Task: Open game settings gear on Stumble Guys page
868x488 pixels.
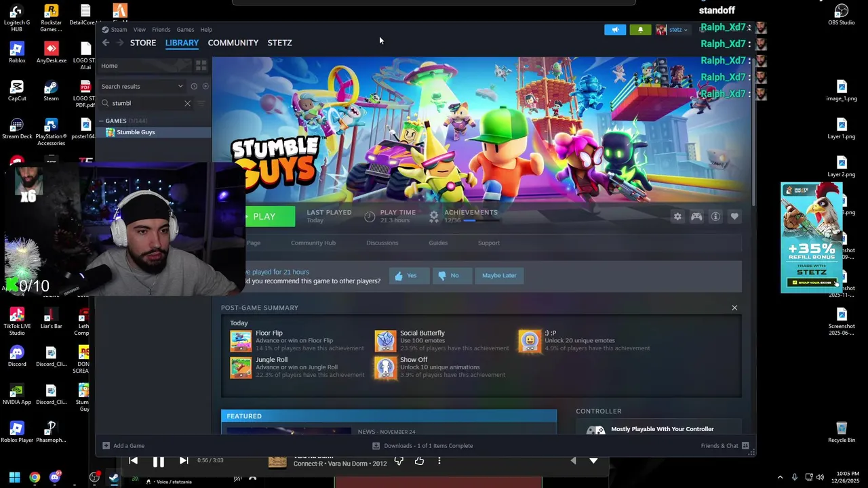Action: (677, 217)
